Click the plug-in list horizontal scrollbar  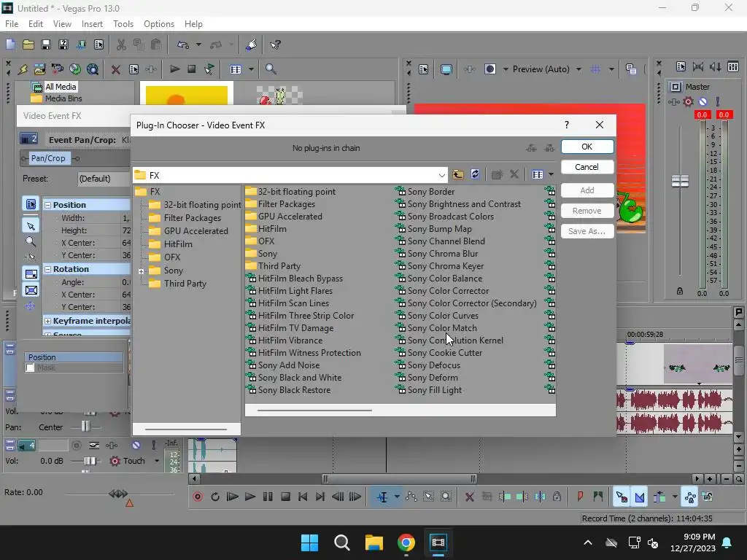[314, 410]
